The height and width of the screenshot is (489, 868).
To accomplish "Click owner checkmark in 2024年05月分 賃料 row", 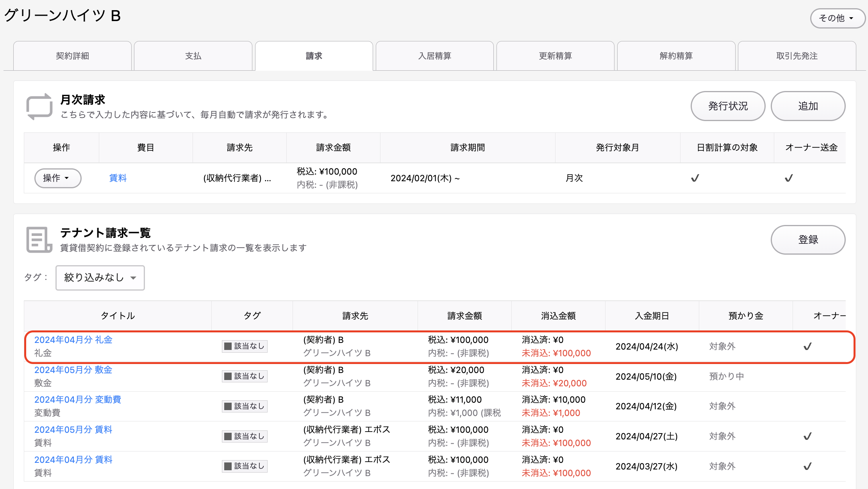I will 807,436.
